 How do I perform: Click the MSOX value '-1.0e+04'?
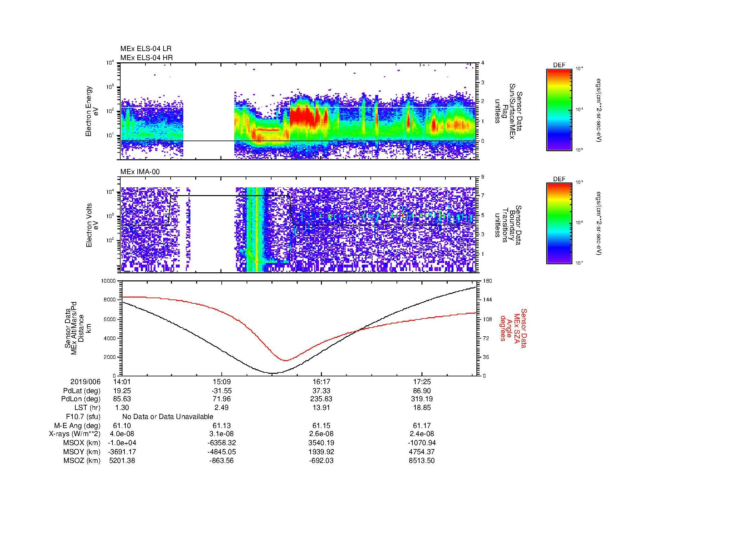pos(122,443)
